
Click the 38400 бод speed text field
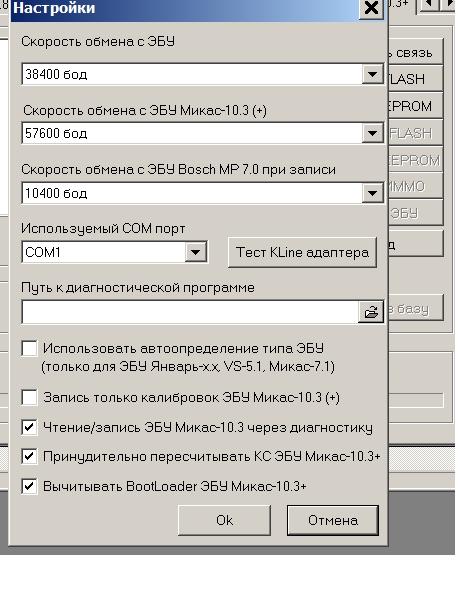click(192, 74)
